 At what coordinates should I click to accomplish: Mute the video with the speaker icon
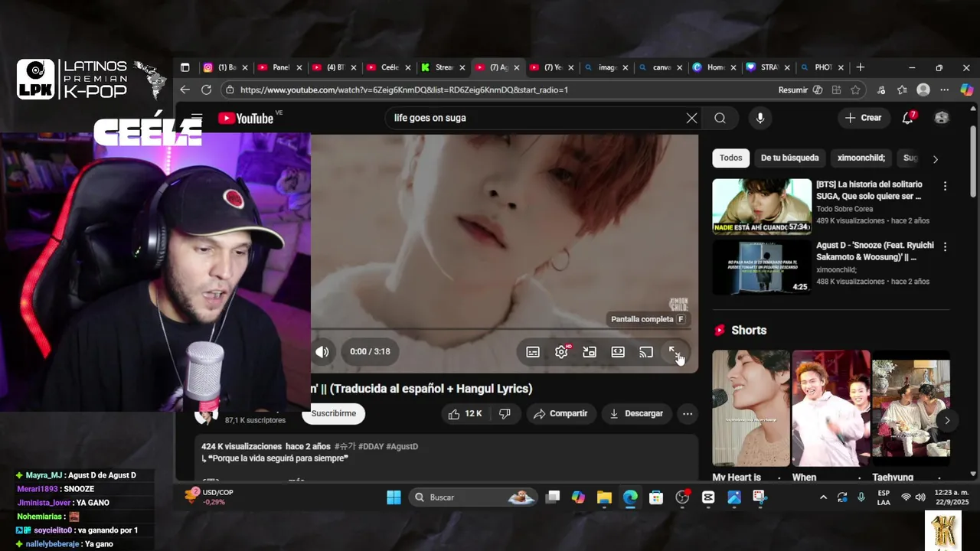point(322,352)
